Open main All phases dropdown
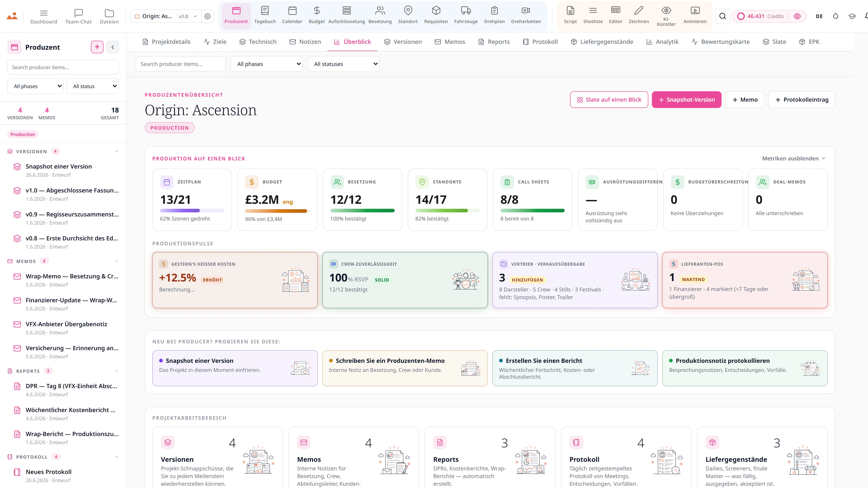868x488 pixels. pyautogui.click(x=267, y=64)
